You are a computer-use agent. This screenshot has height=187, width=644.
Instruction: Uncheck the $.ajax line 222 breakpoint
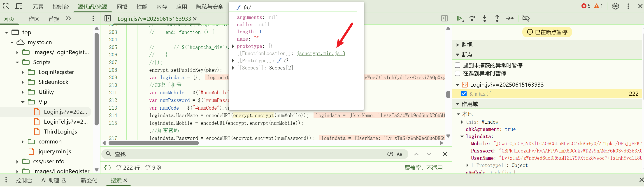click(464, 94)
